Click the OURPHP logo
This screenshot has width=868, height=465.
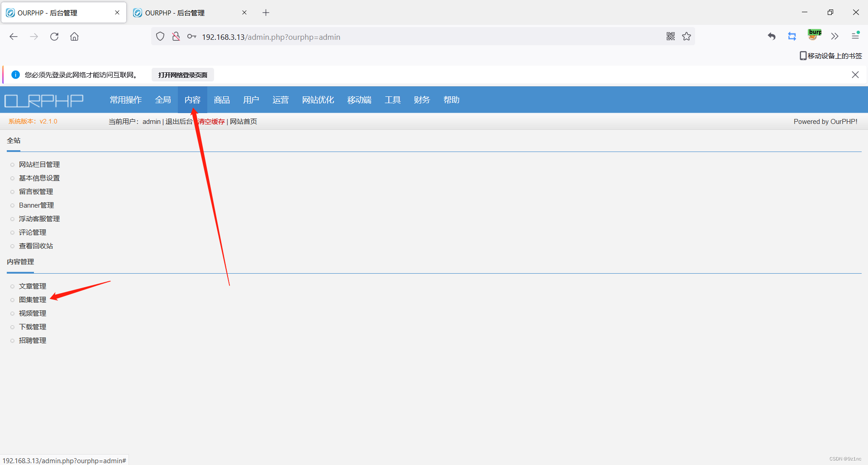pyautogui.click(x=44, y=100)
